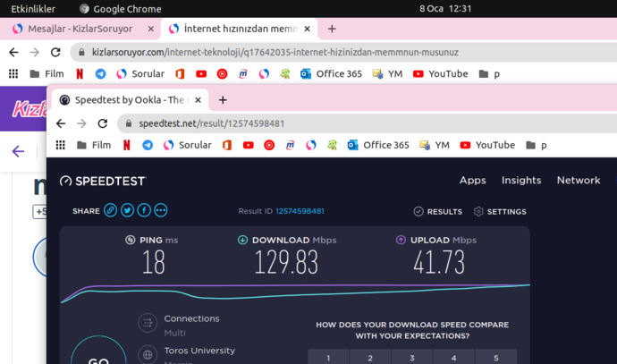Go back in the Speedtest window
This screenshot has width=617, height=364.
(61, 123)
